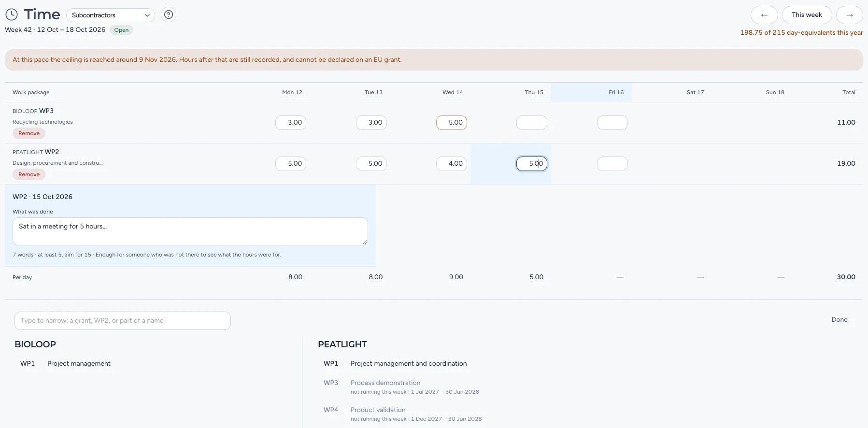Focus PEATLIGHT WP2 Thursday hours field

point(532,164)
